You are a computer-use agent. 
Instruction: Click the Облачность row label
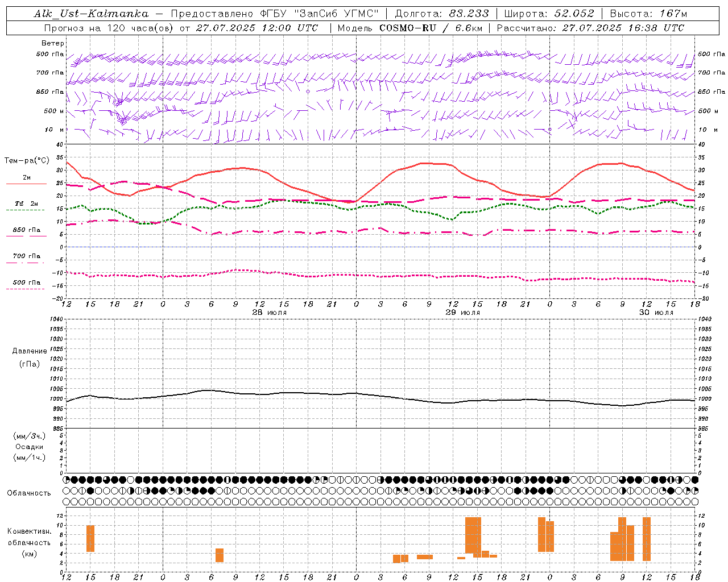coord(29,493)
